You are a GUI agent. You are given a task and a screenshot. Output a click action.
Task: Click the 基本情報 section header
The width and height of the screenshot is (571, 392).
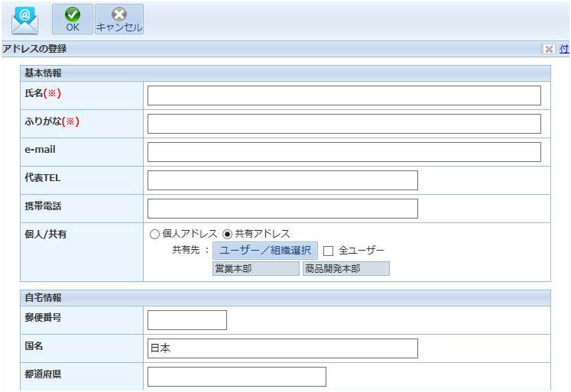pos(43,73)
